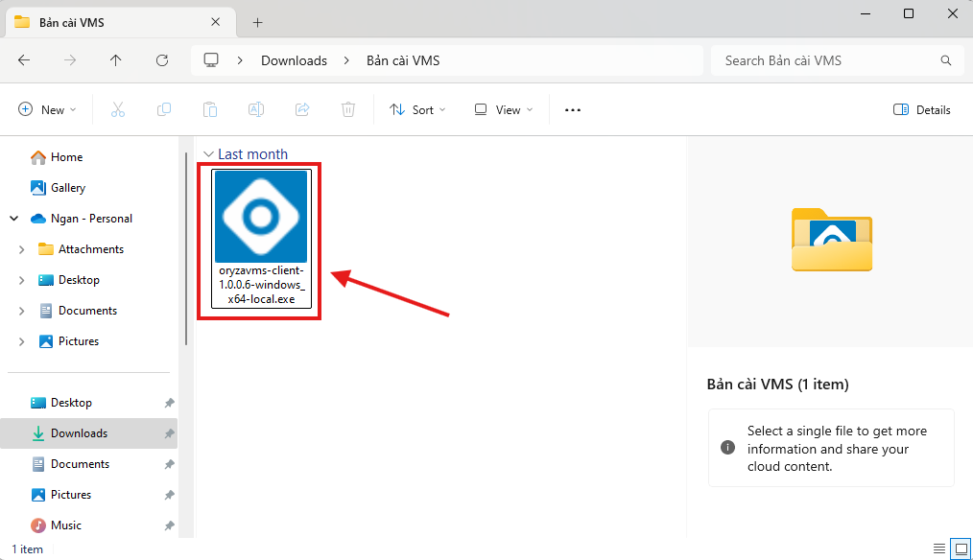Image resolution: width=973 pixels, height=560 pixels.
Task: Expand the OneDrive Documents folder node
Action: pos(22,311)
